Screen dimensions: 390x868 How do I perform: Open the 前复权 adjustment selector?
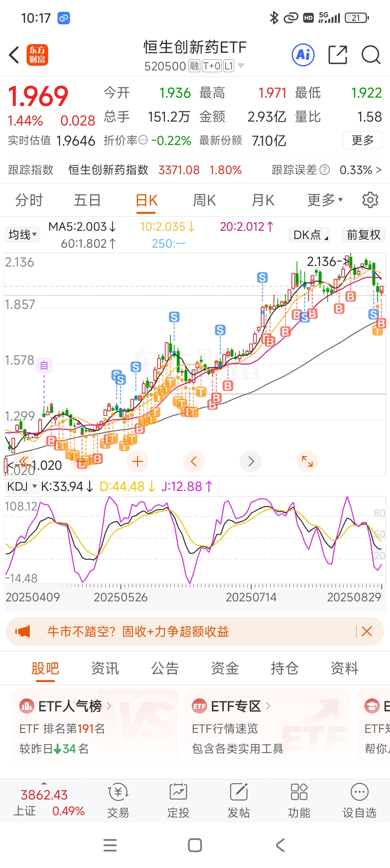363,235
